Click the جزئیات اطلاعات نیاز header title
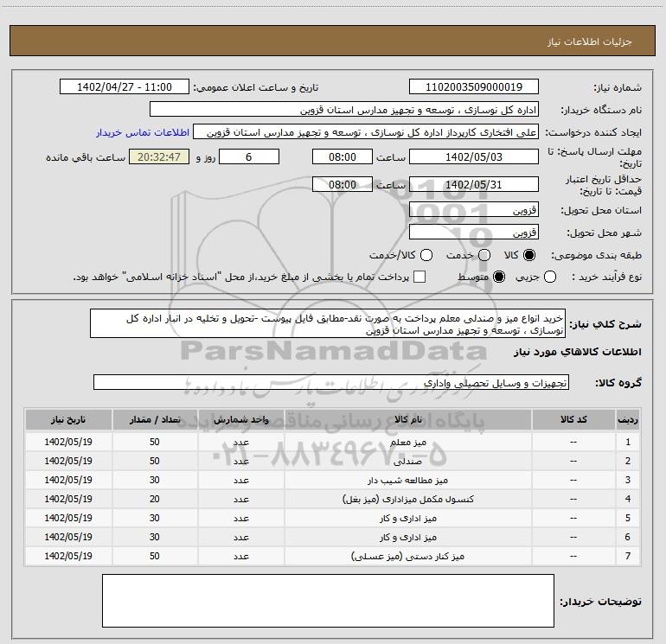The image size is (666, 644). pyautogui.click(x=590, y=41)
